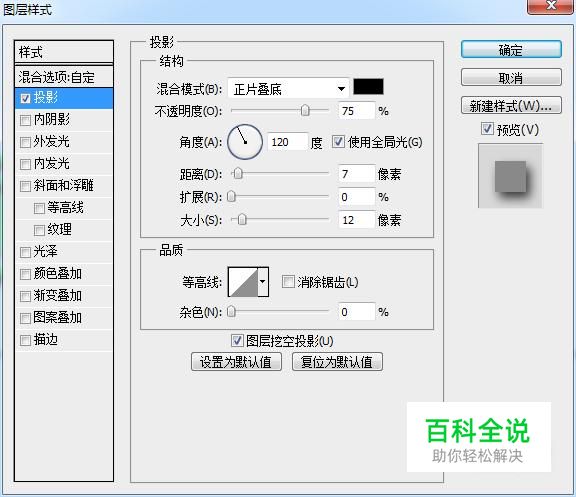The width and height of the screenshot is (576, 497).
Task: Open the 等高线 contour picker arrow
Action: tap(263, 282)
